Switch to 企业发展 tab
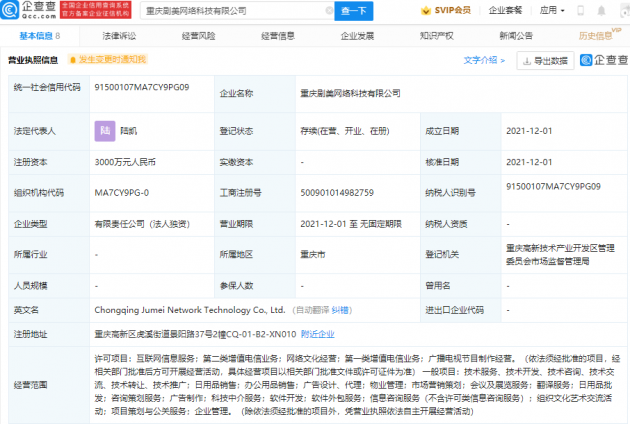Image resolution: width=630 pixels, height=424 pixels. (x=357, y=36)
